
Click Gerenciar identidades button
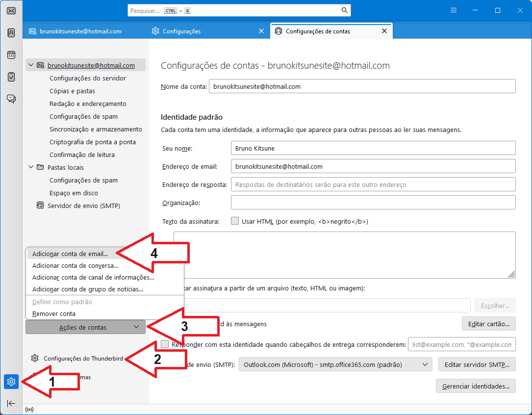tap(476, 386)
